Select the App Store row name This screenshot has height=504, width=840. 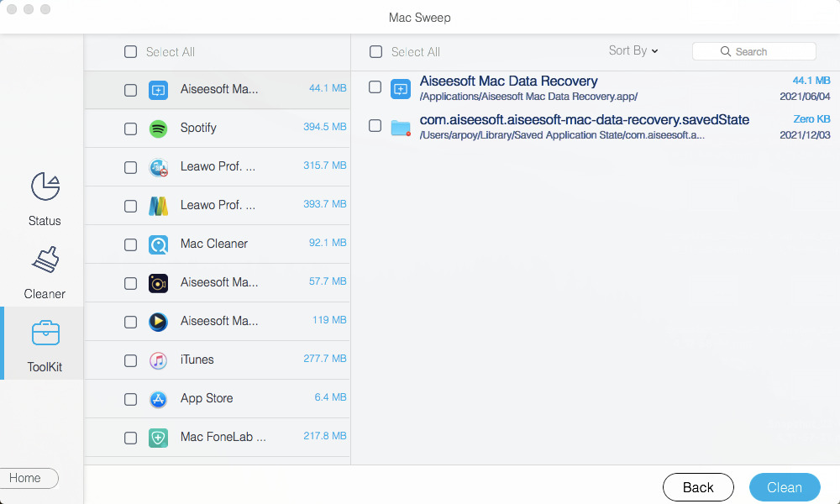207,398
